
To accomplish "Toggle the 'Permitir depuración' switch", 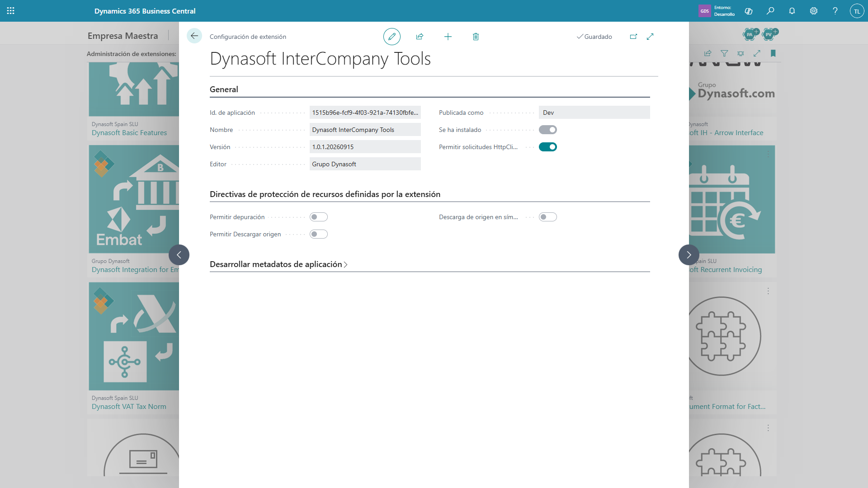I will point(319,217).
